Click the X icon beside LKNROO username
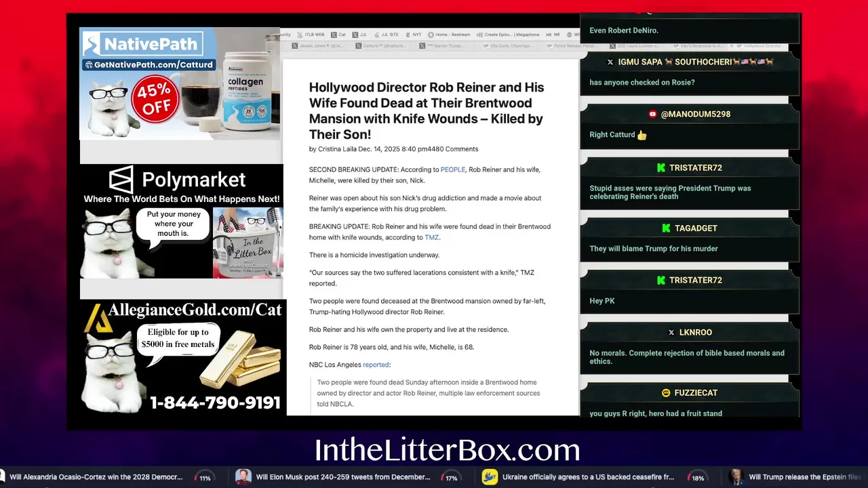The width and height of the screenshot is (868, 488). pos(671,333)
